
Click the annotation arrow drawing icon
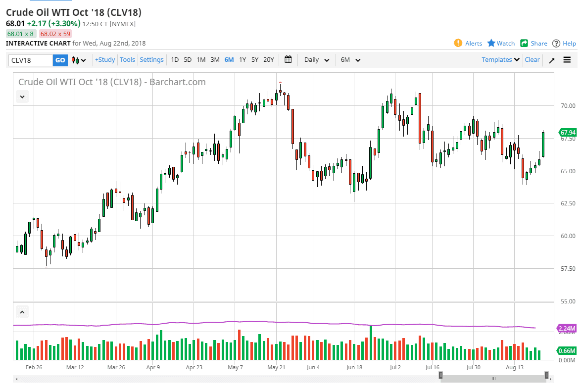551,60
